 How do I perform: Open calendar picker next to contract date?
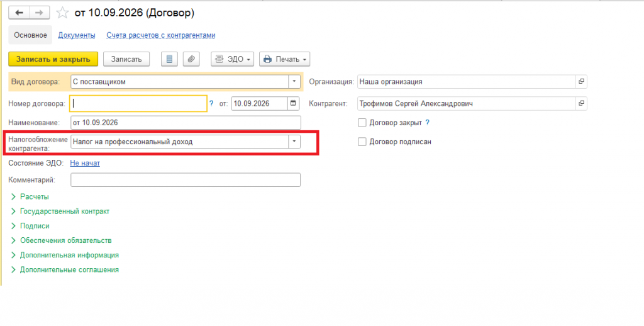coord(293,104)
